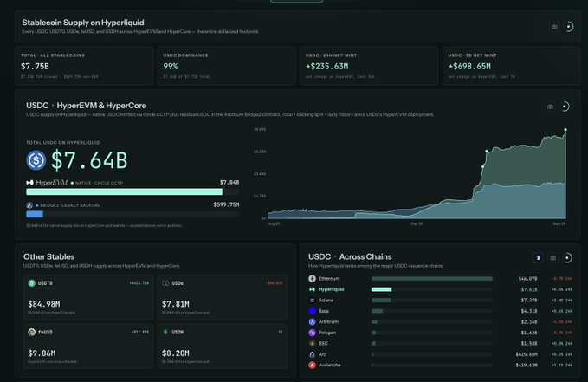This screenshot has width=588, height=382.
Task: Open the USDe $7.81M card
Action: (x=223, y=297)
